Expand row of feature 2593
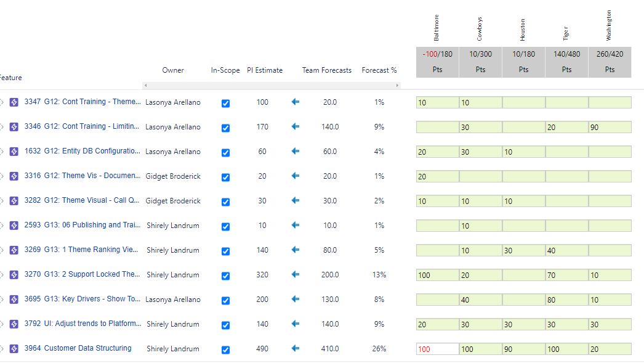The image size is (644, 363). point(2,226)
